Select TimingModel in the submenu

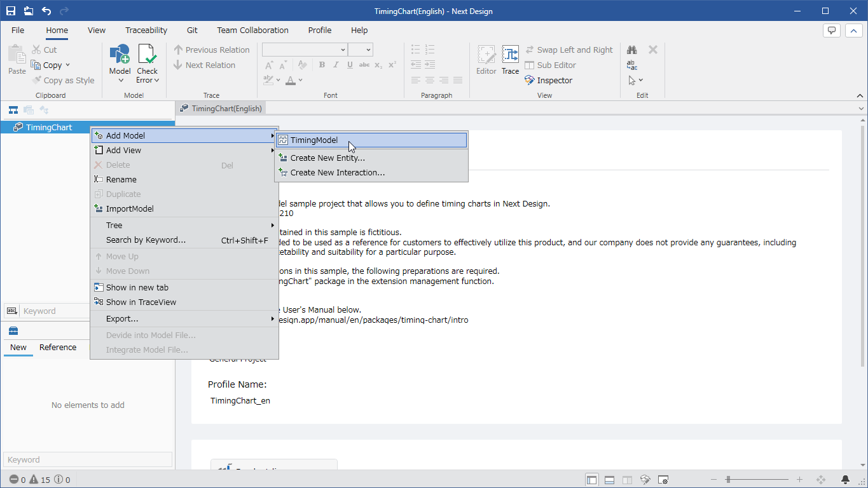click(x=371, y=140)
